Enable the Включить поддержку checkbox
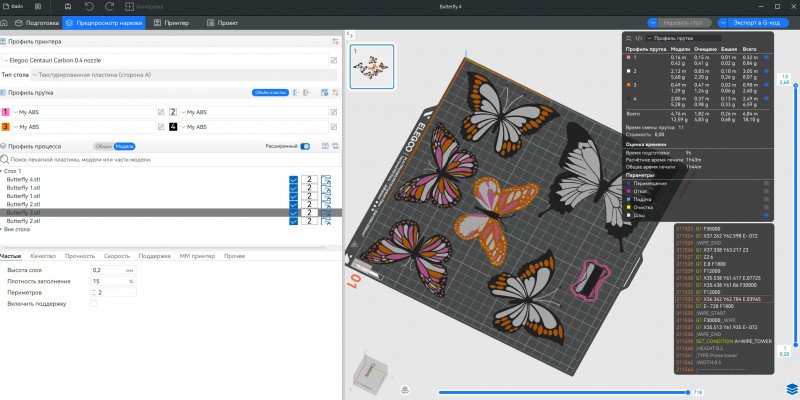Screen dimensions: 800x400 click(x=94, y=303)
